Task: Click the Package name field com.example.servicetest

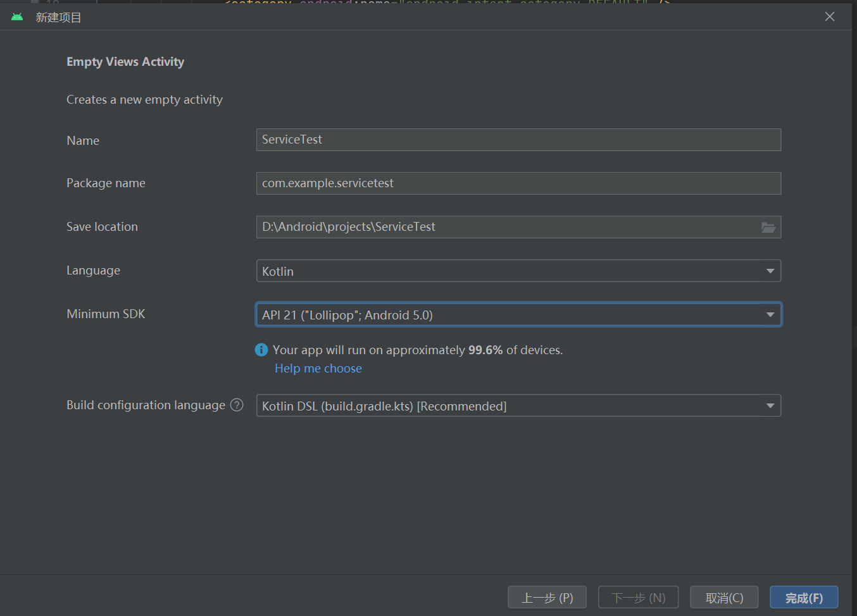Action: pos(518,183)
